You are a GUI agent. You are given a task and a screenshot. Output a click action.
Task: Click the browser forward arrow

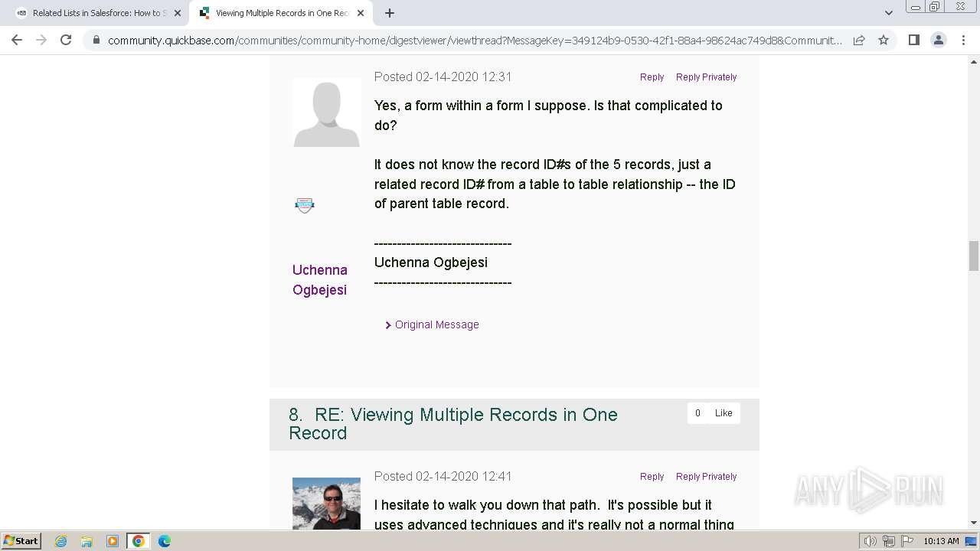[x=41, y=40]
